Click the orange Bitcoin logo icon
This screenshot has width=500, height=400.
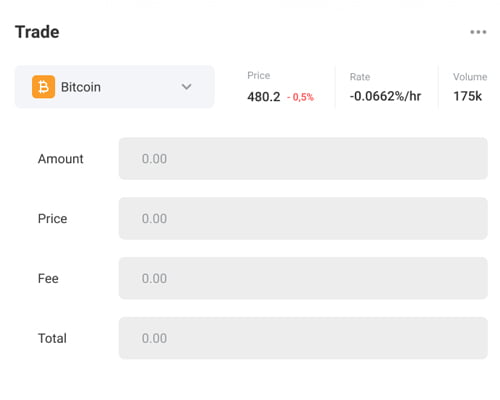tap(43, 87)
